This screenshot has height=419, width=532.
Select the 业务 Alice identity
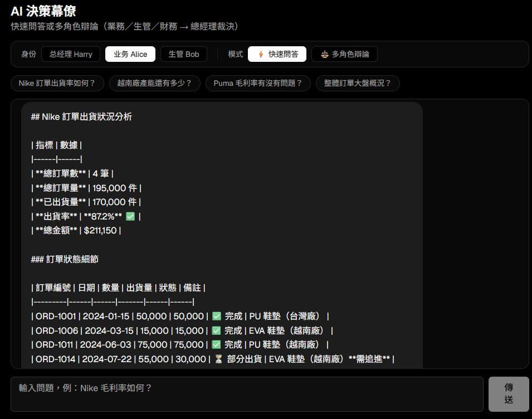click(x=130, y=54)
